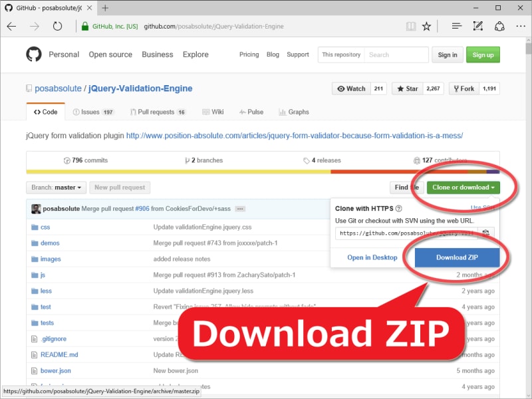This screenshot has height=399, width=532.
Task: Expand the commit message ellipsis
Action: pyautogui.click(x=240, y=208)
